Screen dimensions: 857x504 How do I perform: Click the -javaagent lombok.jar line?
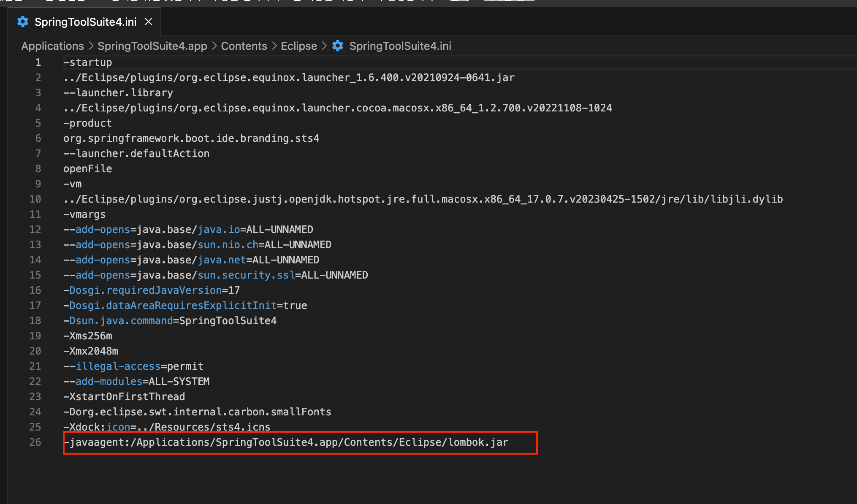click(287, 442)
